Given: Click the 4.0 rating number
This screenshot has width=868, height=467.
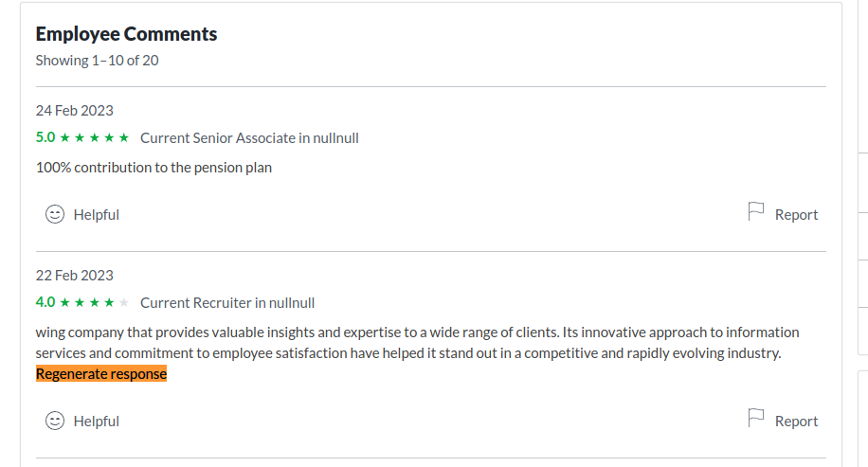Looking at the screenshot, I should point(45,303).
